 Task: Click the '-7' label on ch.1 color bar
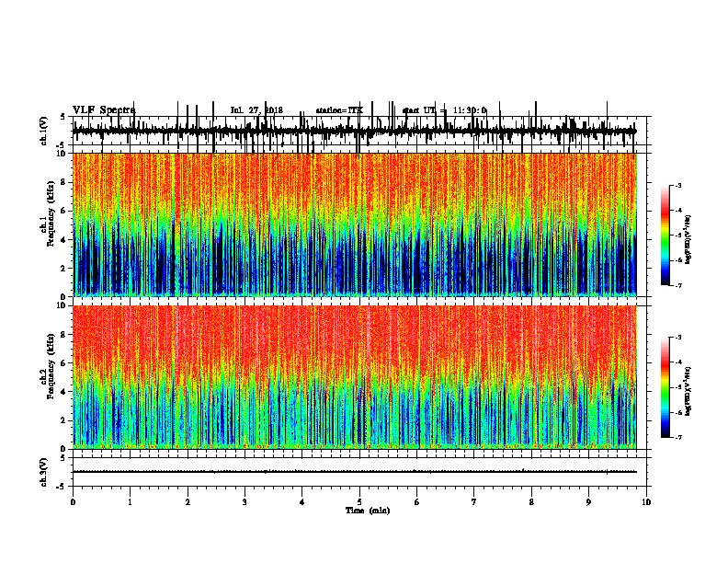[677, 285]
